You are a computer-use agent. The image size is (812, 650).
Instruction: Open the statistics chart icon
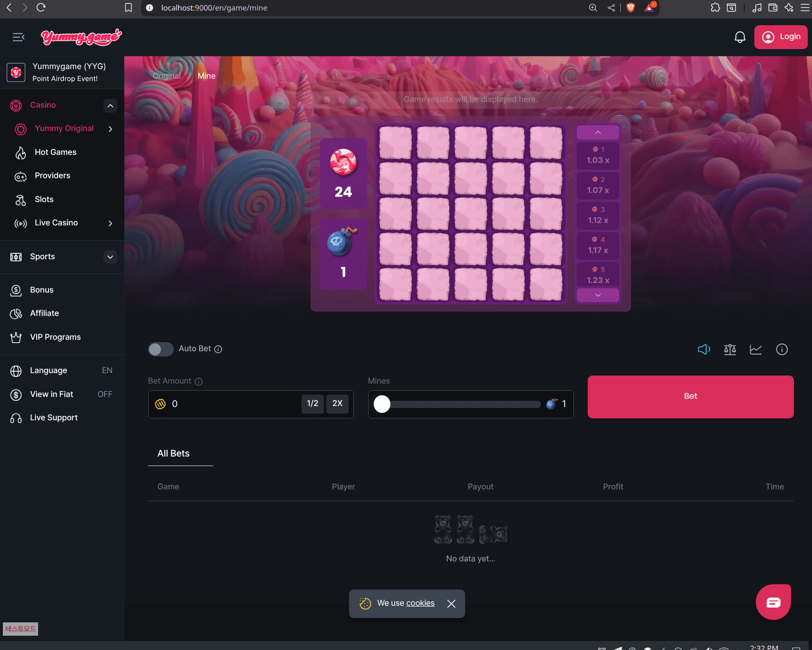coord(755,349)
